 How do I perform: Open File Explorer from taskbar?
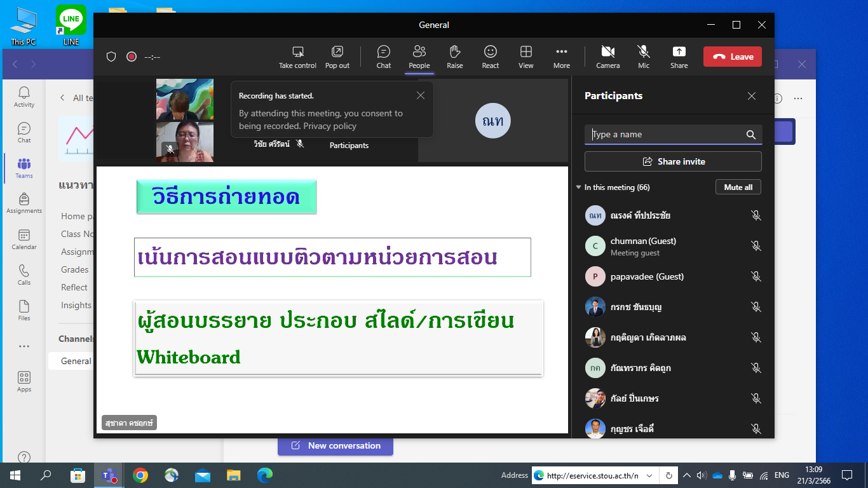pos(234,475)
